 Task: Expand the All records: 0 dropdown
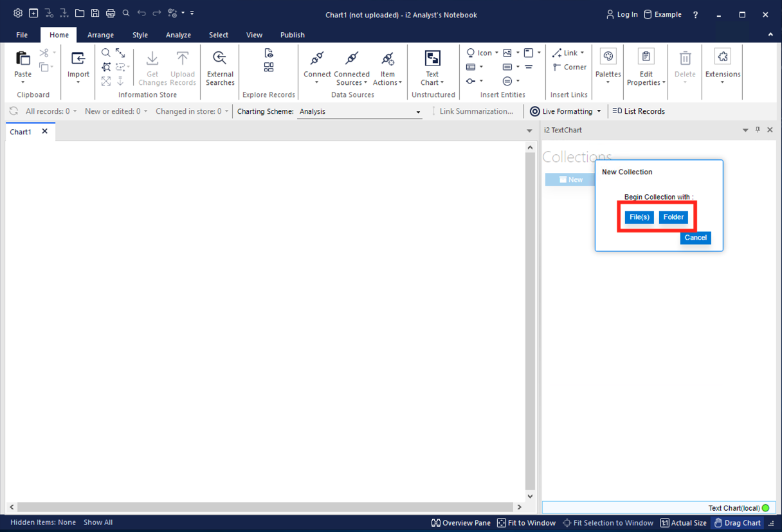pos(75,111)
